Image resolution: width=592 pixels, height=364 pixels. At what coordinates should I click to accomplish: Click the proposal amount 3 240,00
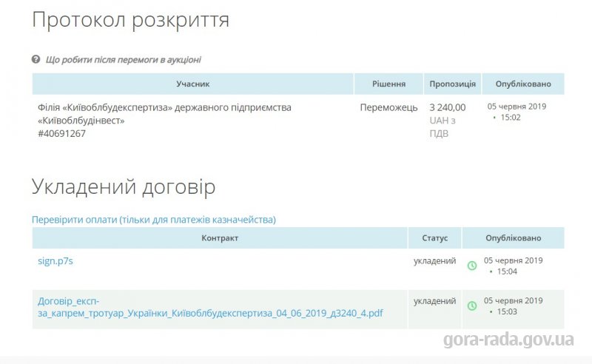point(448,107)
